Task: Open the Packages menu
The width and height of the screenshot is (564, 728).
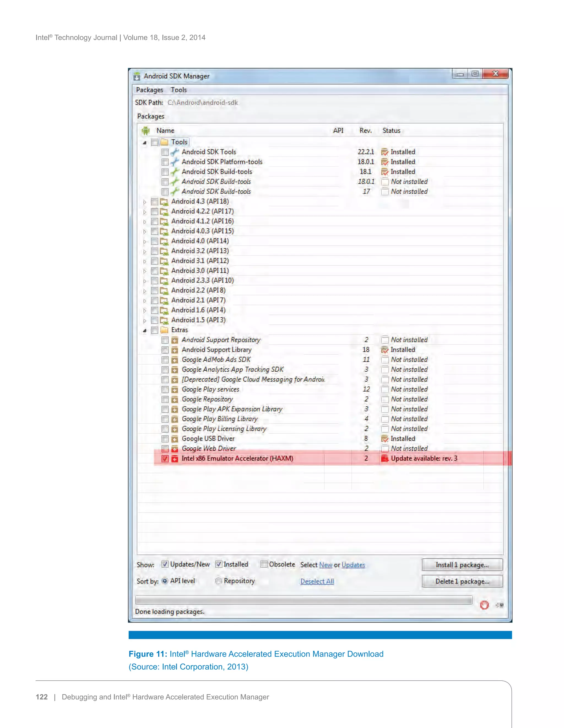Action: pyautogui.click(x=150, y=90)
